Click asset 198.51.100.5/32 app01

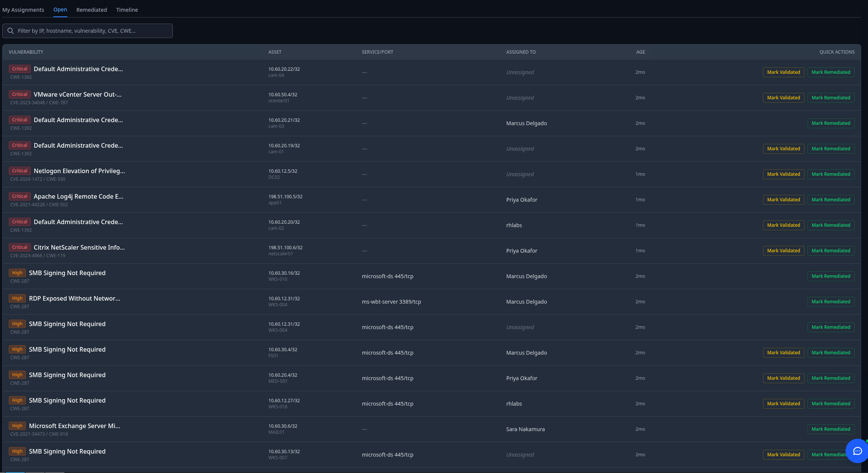(x=285, y=199)
